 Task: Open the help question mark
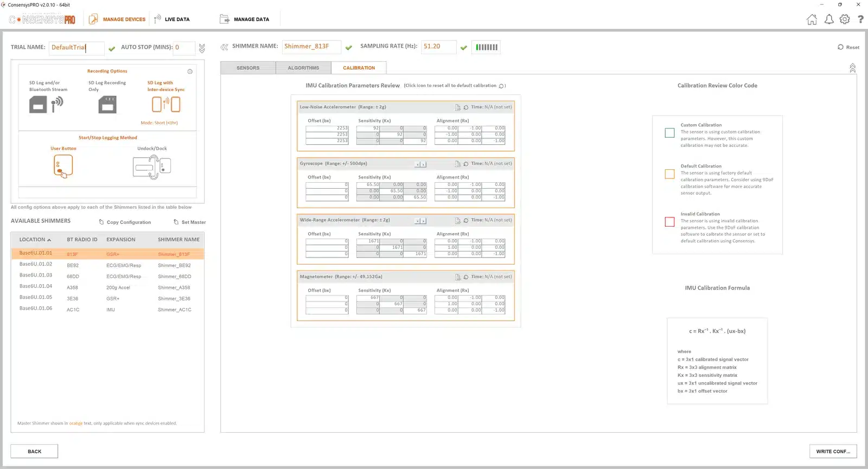pyautogui.click(x=860, y=20)
